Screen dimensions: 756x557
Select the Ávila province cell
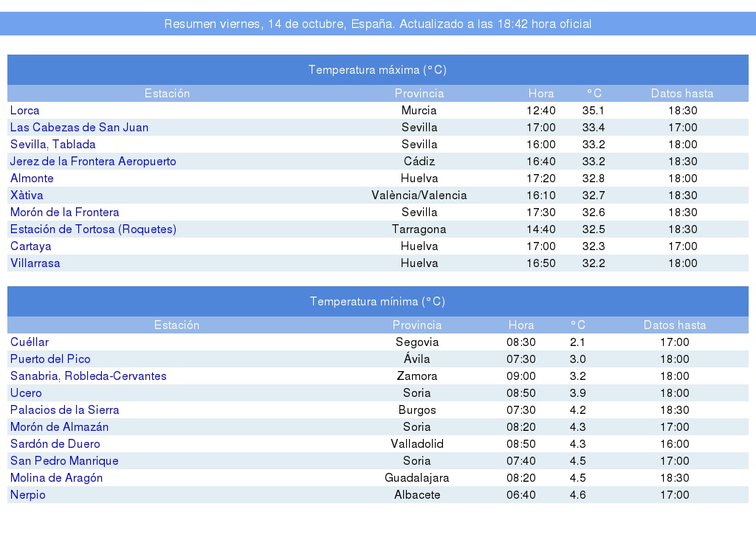(x=417, y=359)
